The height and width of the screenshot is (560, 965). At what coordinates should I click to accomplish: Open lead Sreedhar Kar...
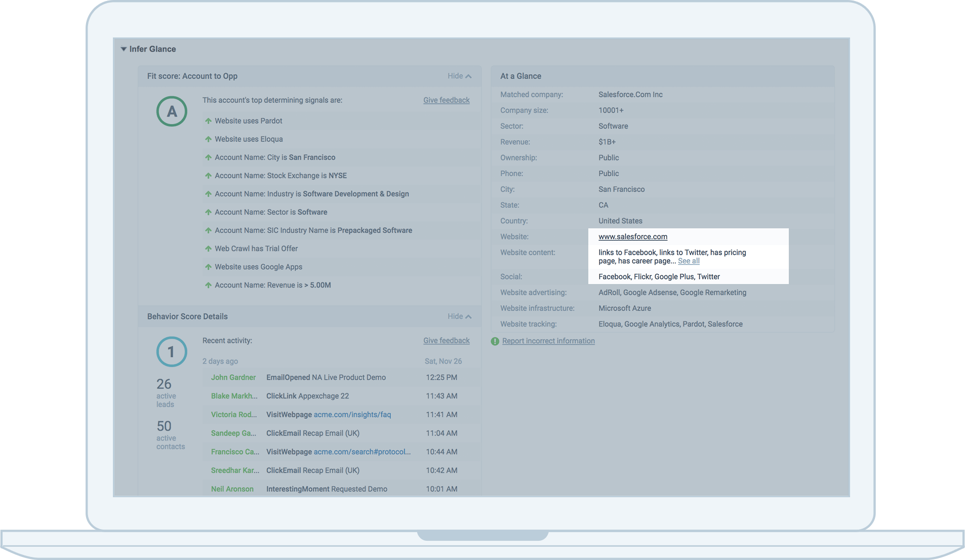click(x=235, y=470)
